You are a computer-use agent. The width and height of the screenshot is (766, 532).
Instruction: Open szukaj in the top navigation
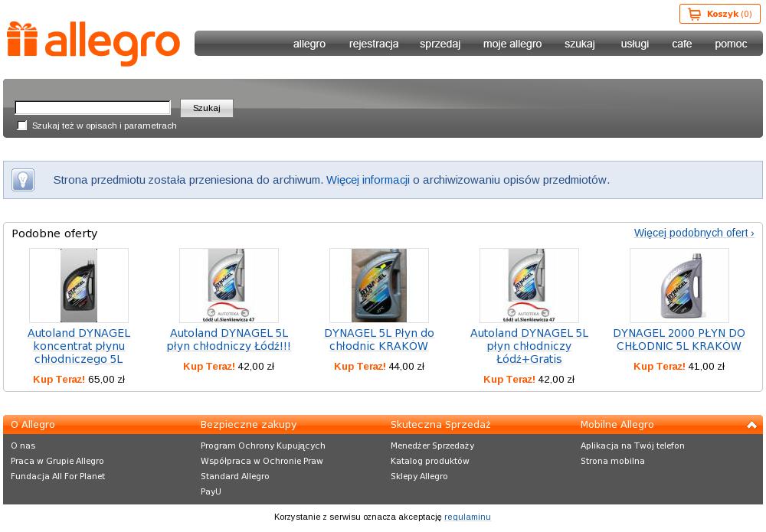click(579, 44)
